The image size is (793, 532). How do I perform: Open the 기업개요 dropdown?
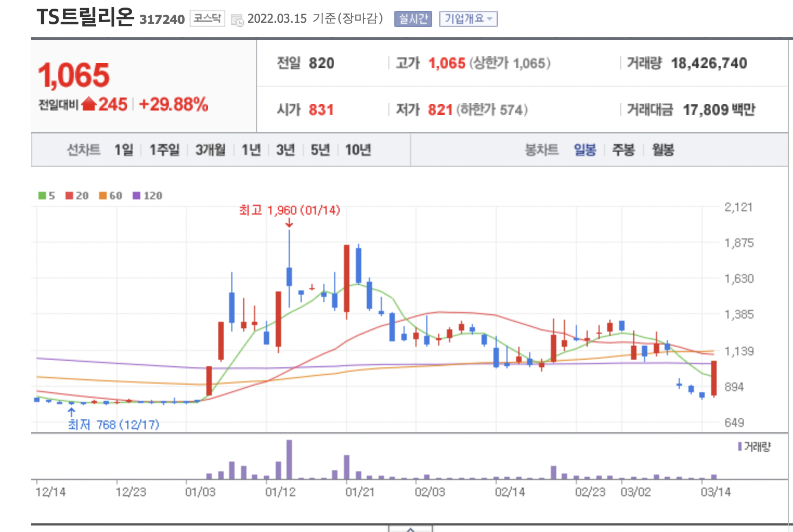point(468,19)
